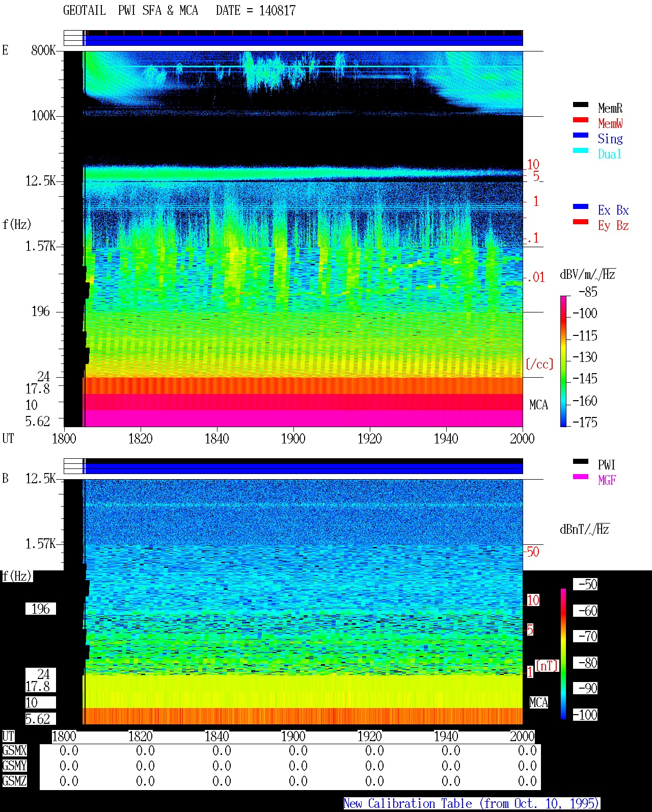Select the MemW legend text
The image size is (652, 812).
pyautogui.click(x=610, y=123)
